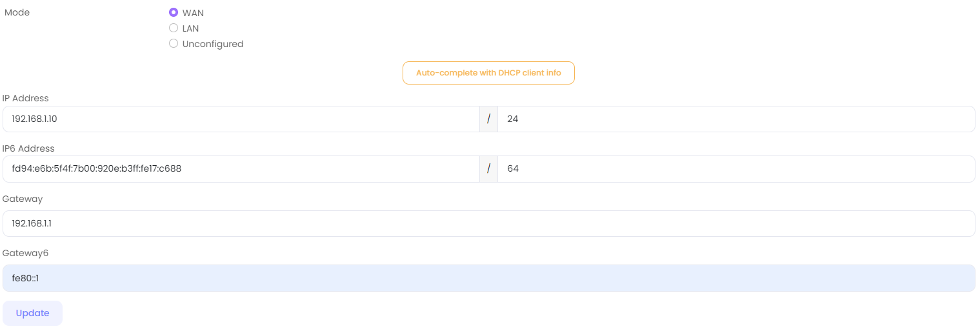
Task: Choose the LAN mode radio button
Action: [174, 28]
